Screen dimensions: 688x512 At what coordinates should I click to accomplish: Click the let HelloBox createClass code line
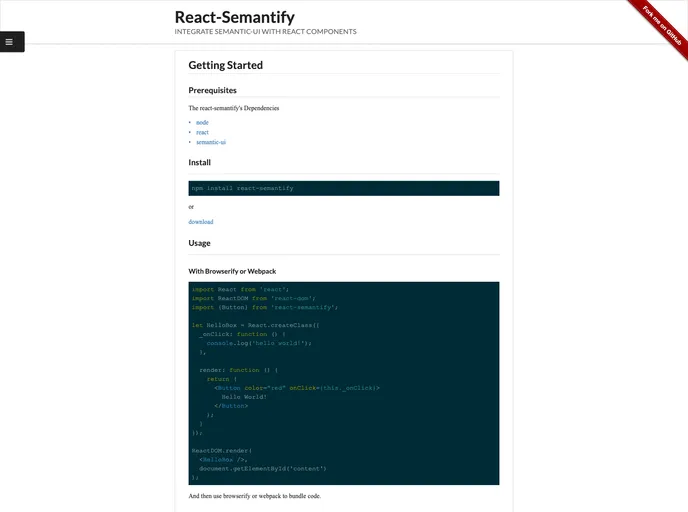tap(256, 326)
